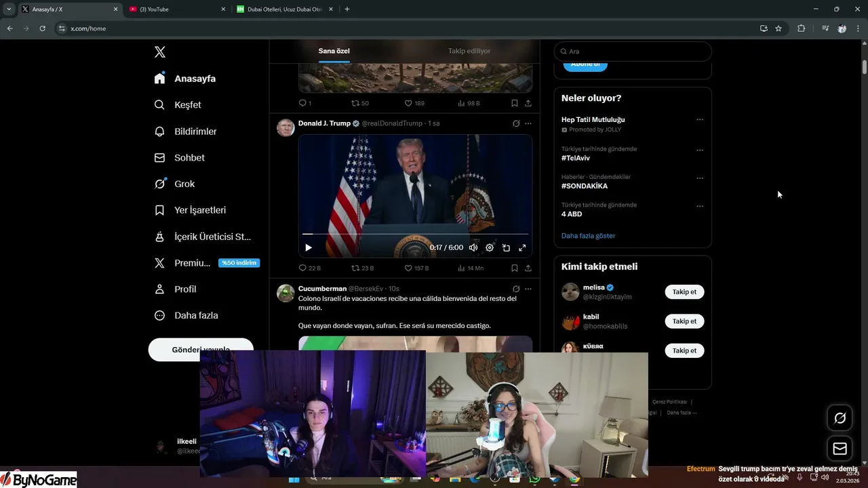Play the Trump video
This screenshot has width=868, height=488.
(309, 247)
